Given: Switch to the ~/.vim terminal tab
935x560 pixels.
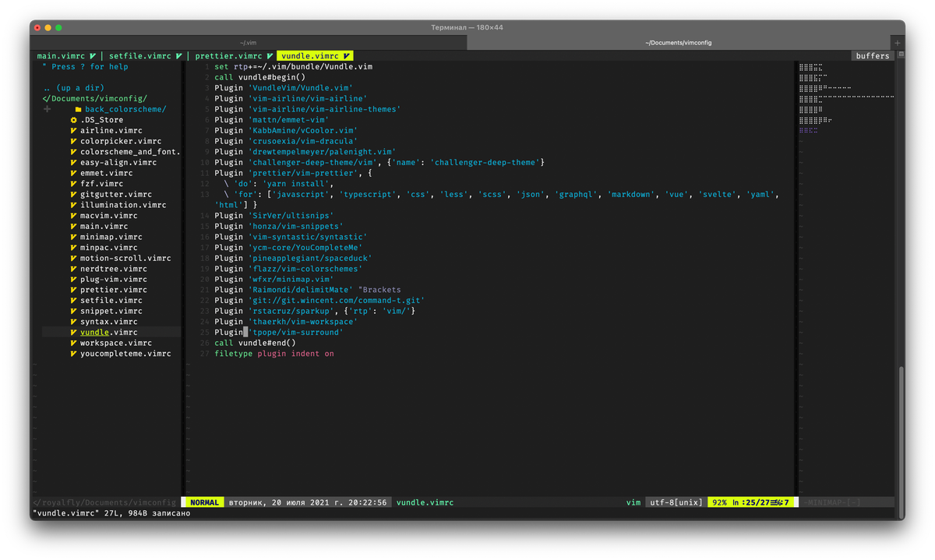Looking at the screenshot, I should pos(248,43).
